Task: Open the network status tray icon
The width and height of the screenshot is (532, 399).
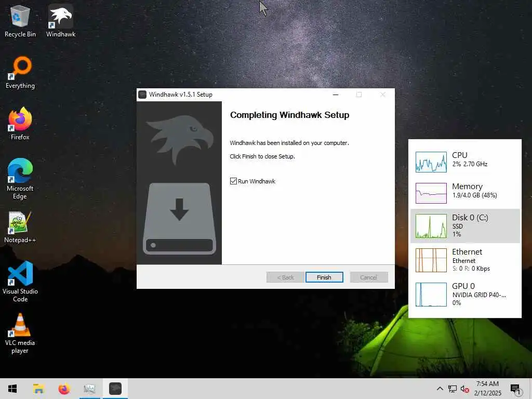Action: [453, 389]
